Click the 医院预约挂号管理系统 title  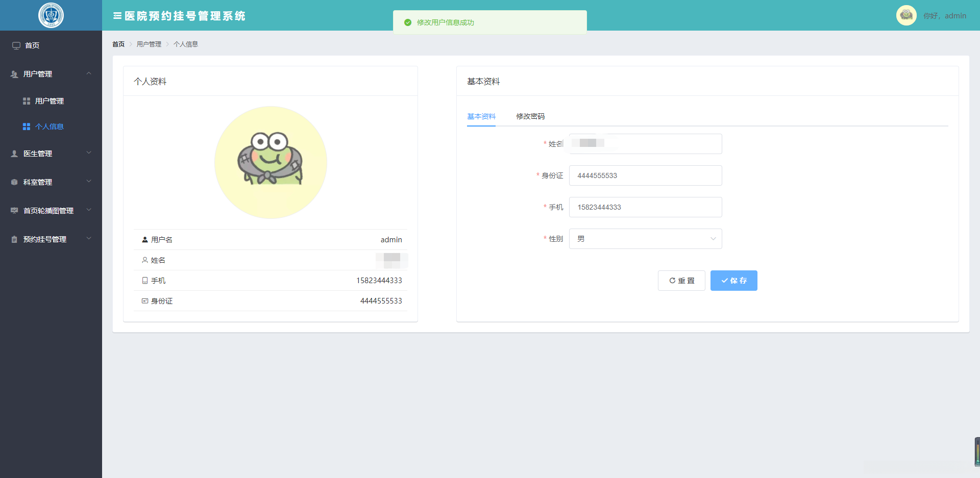click(x=185, y=16)
